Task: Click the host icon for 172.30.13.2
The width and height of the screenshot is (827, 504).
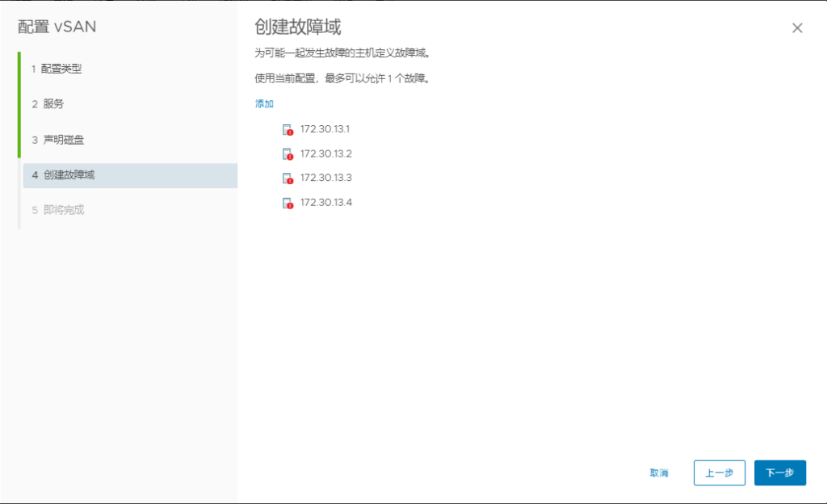Action: tap(287, 154)
